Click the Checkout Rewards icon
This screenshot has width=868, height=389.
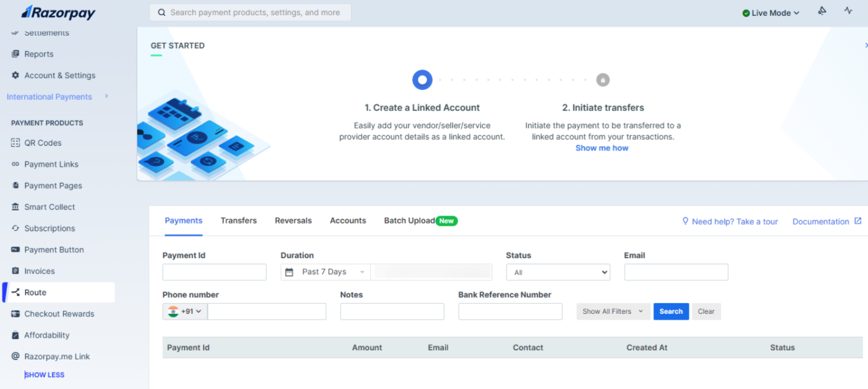pos(15,314)
